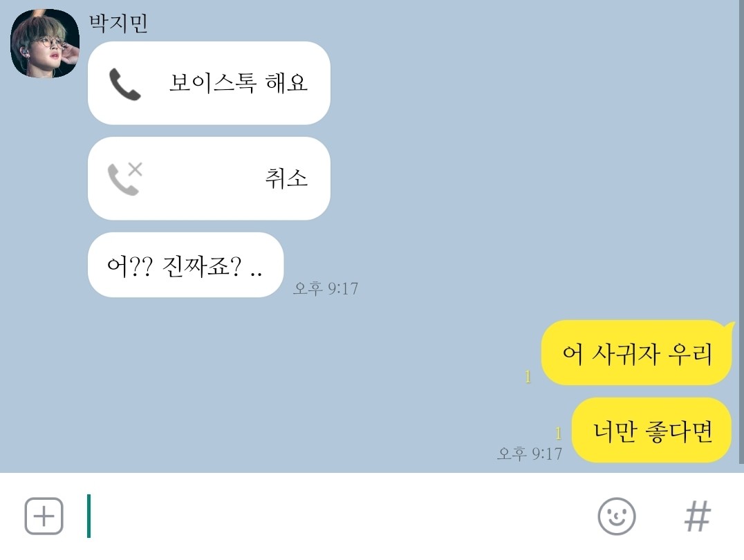Viewport: 744px width, 560px height.
Task: Tap the phone icon in voice talk bubble
Action: coord(124,84)
